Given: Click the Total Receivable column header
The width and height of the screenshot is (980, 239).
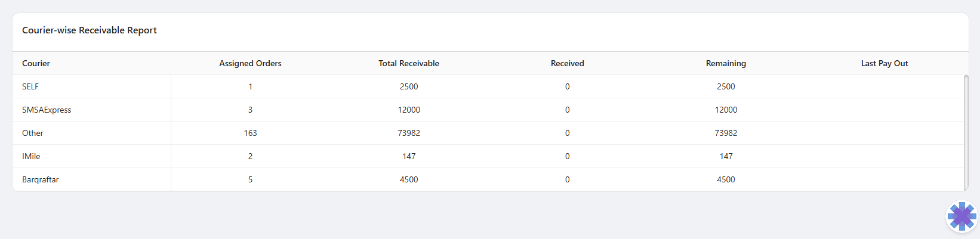Looking at the screenshot, I should tap(409, 63).
